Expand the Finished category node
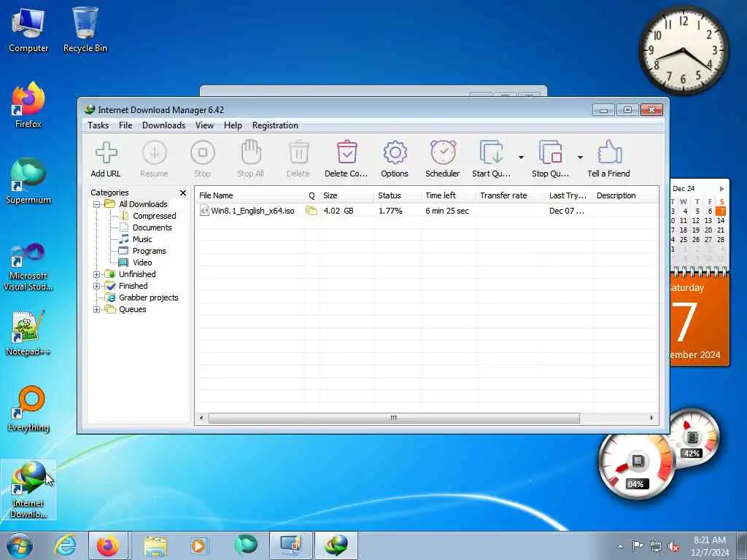The image size is (747, 560). [x=97, y=286]
